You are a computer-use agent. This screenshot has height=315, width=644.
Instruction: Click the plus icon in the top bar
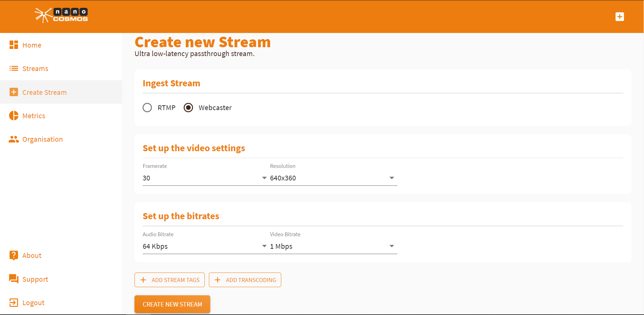coord(620,16)
